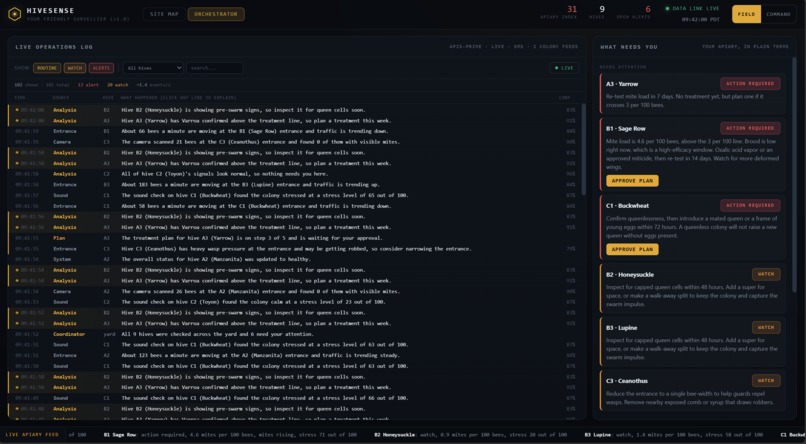Screen dimensions: 806x444
Task: Open the log line about 123 bees at A2
Action: [295, 355]
